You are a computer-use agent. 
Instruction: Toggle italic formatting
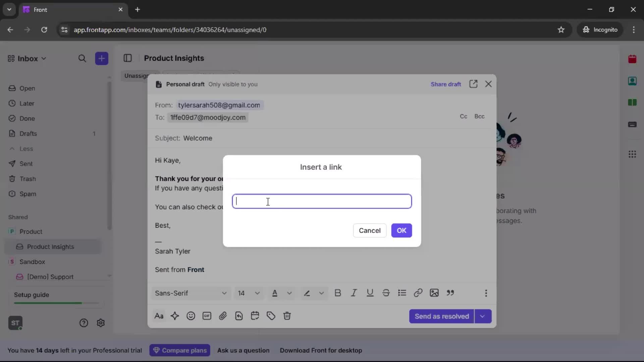pyautogui.click(x=354, y=293)
